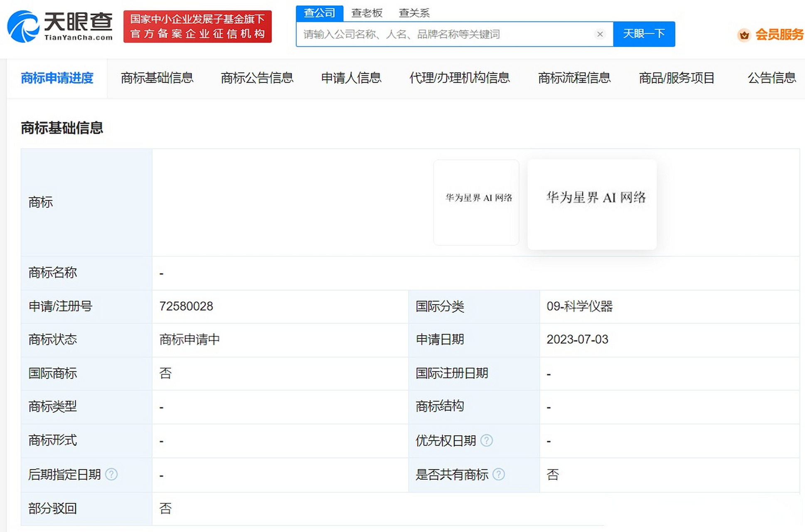Switch to the 商标申请进度 tab
The image size is (805, 532).
tap(57, 78)
